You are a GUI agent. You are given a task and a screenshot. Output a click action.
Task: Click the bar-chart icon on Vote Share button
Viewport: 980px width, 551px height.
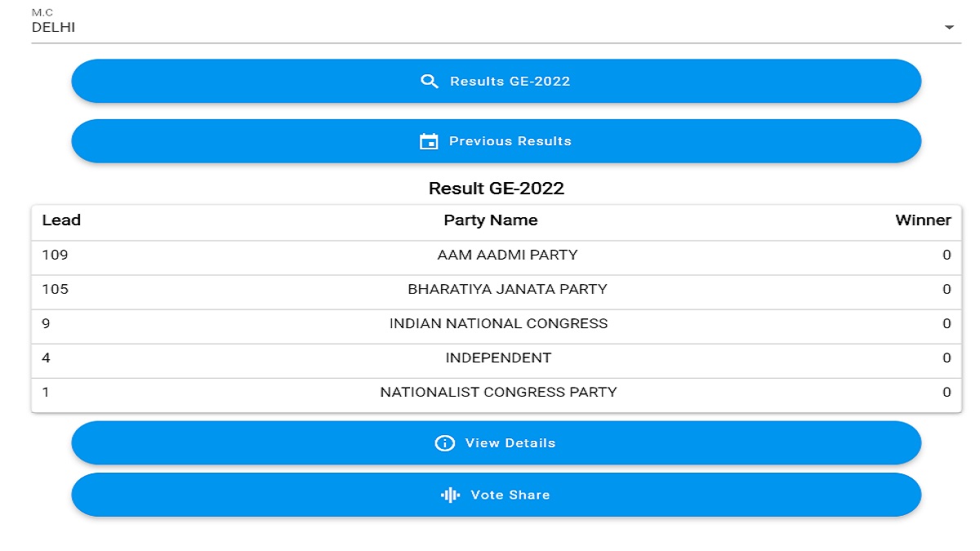(451, 495)
